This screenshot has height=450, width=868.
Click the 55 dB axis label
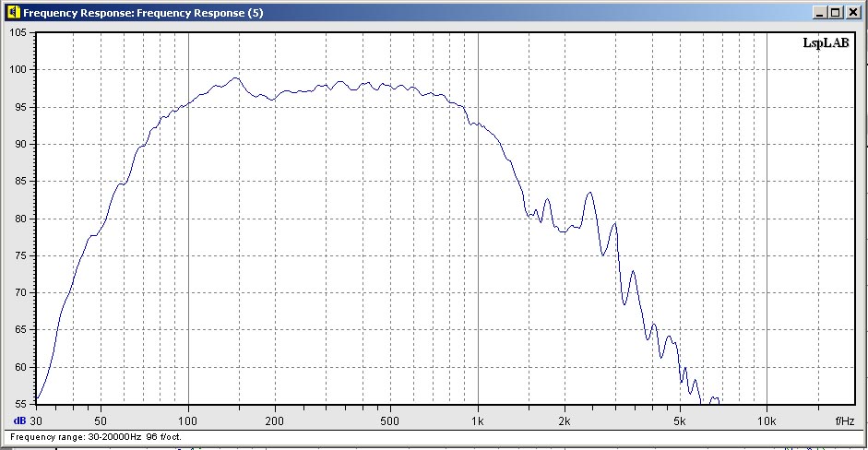point(20,404)
